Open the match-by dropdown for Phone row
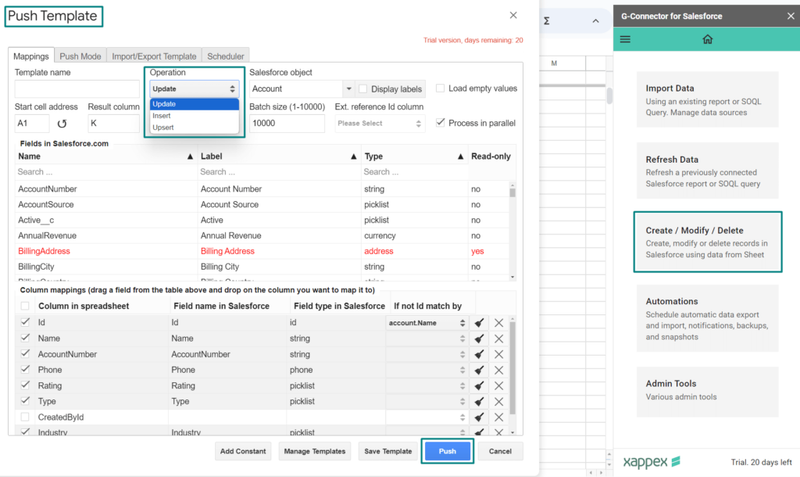The image size is (800, 477). [x=427, y=370]
